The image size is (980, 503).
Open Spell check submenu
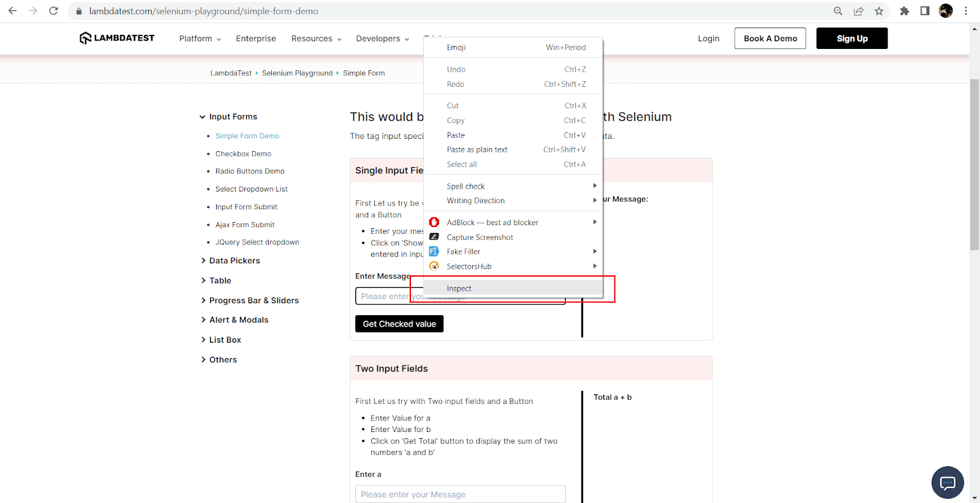click(513, 186)
